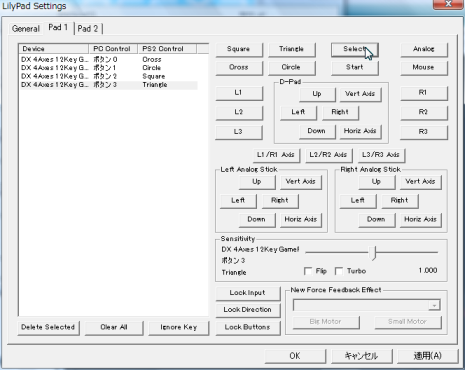Close the LilyPad Settings window
465x370 pixels.
(448, 4)
